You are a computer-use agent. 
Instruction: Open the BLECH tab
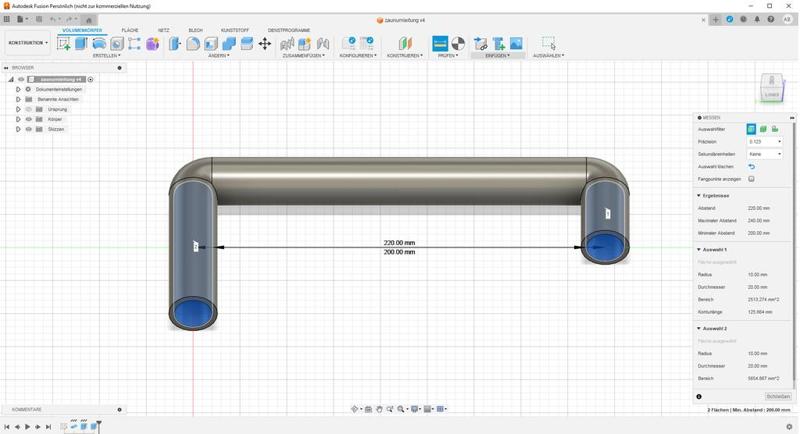click(195, 30)
